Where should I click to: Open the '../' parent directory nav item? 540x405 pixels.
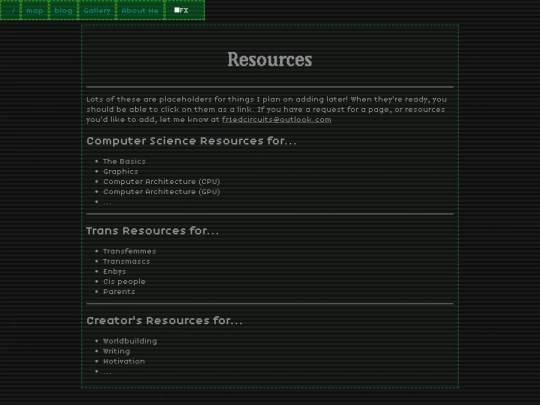pos(10,10)
